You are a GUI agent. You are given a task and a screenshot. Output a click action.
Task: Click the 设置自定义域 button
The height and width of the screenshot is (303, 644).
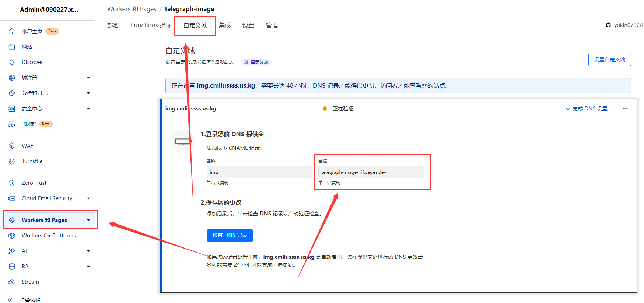point(609,60)
